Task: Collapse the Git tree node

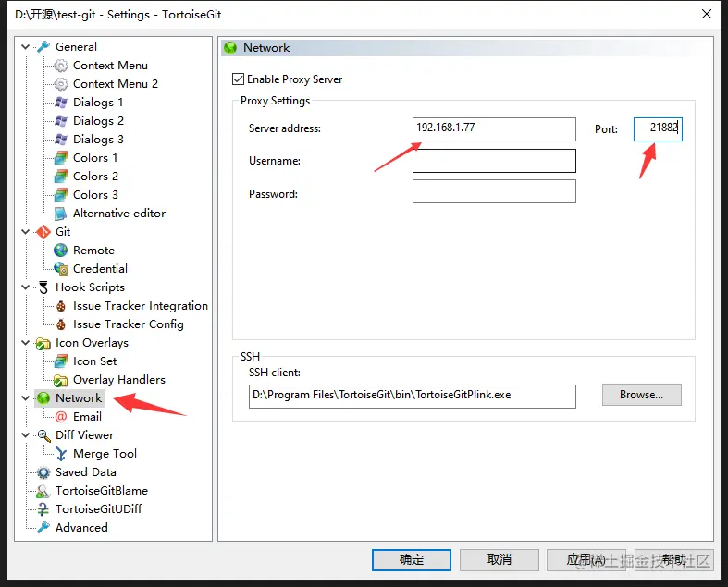Action: point(26,231)
